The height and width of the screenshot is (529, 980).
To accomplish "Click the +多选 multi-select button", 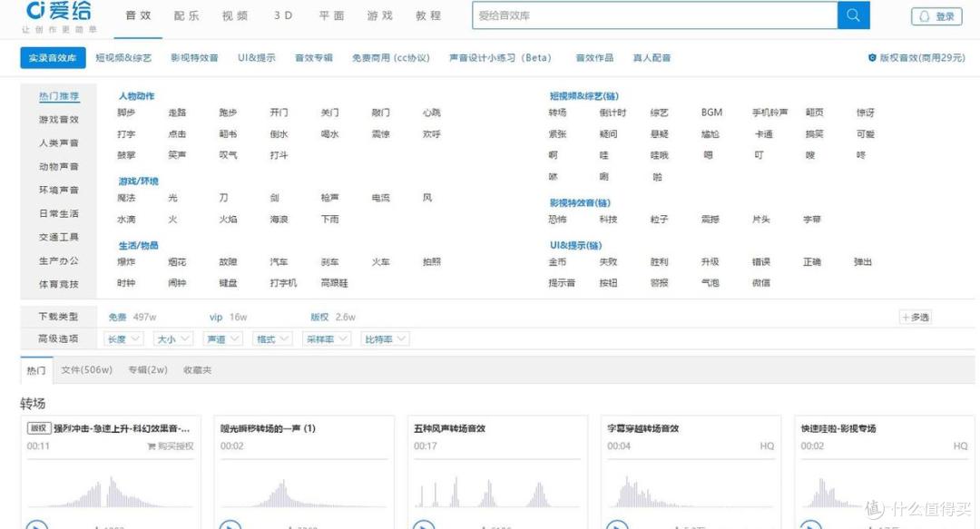I will coord(916,317).
